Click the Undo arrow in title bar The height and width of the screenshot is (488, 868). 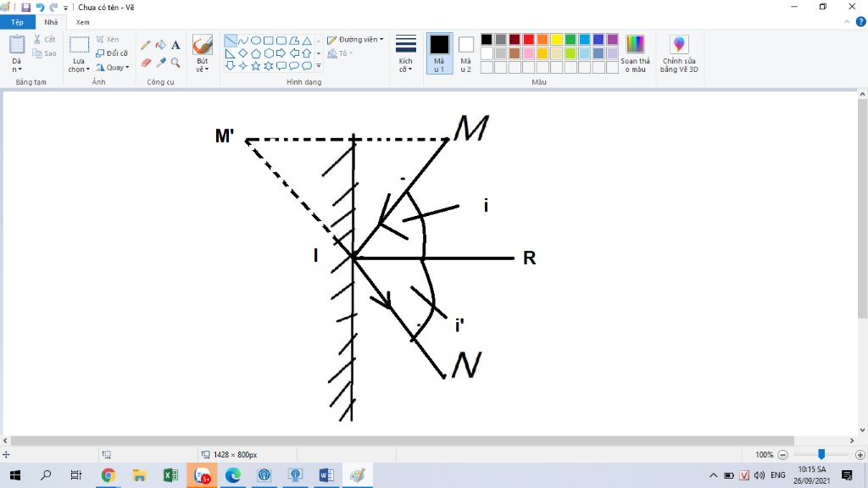coord(40,7)
